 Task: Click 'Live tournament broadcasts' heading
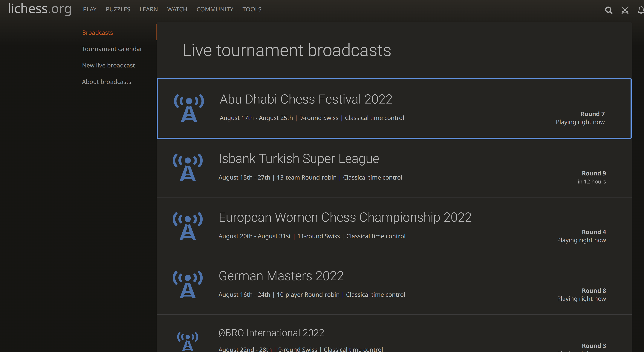(287, 50)
